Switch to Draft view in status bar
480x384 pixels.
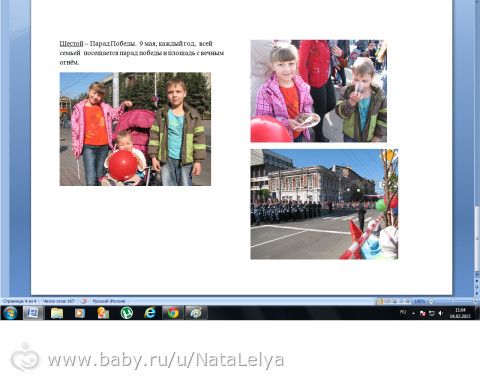click(408, 301)
